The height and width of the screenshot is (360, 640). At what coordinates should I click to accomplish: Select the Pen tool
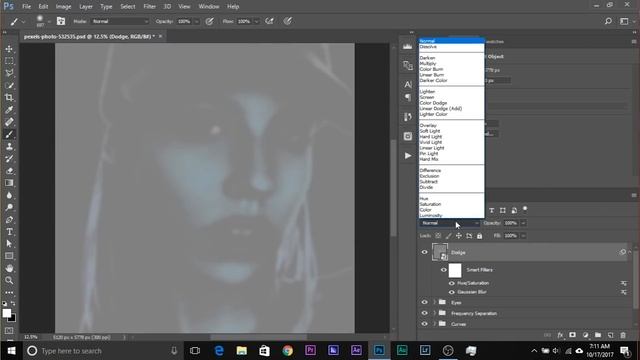[9, 220]
